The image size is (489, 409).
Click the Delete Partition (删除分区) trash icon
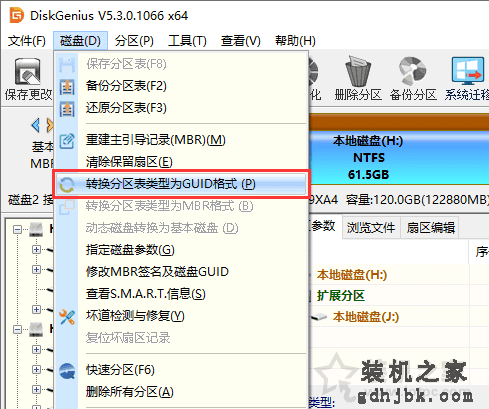358,72
